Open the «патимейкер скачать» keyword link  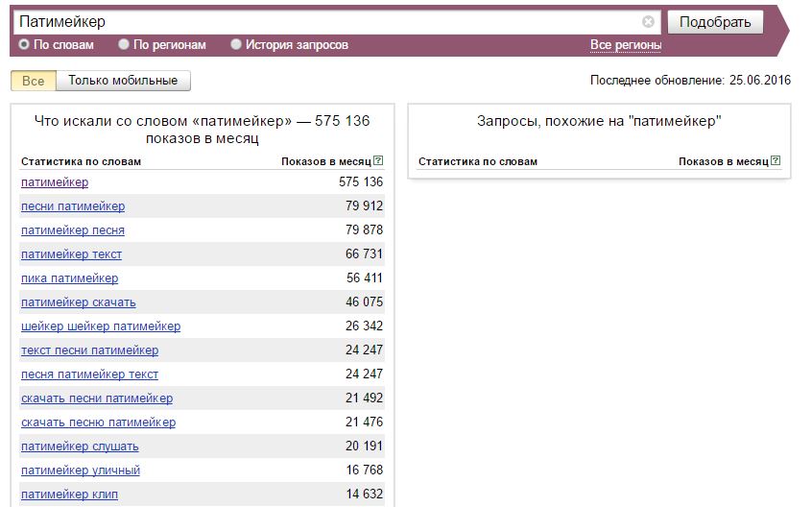coord(79,302)
